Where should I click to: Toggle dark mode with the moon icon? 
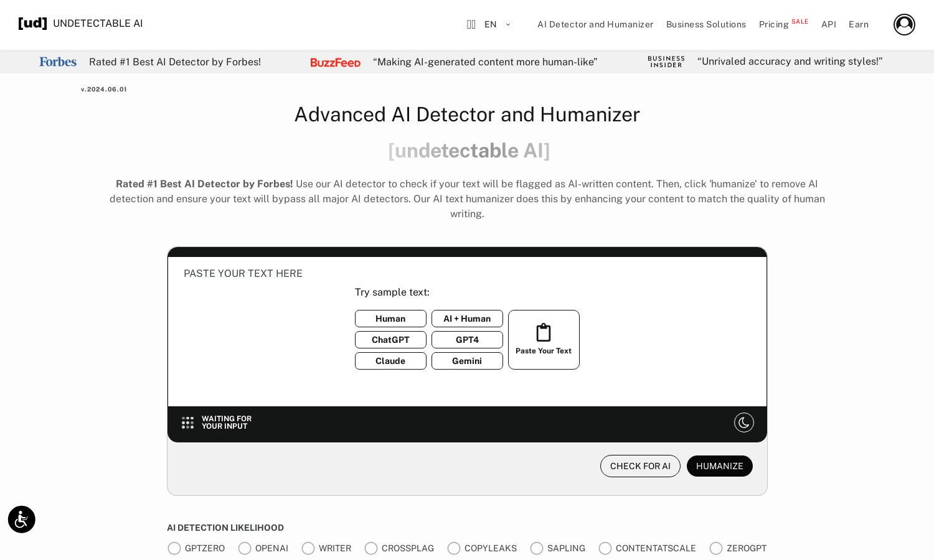744,422
